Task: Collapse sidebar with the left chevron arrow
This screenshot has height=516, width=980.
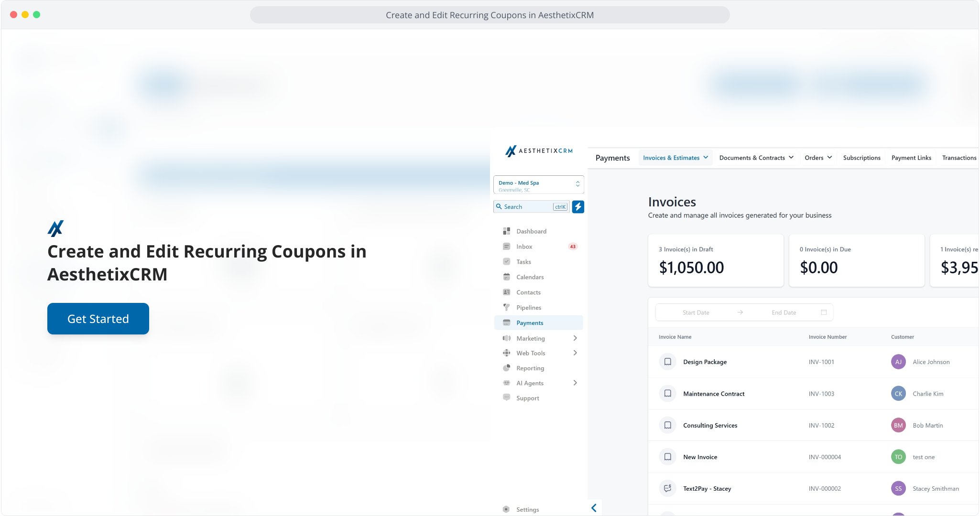Action: 594,508
